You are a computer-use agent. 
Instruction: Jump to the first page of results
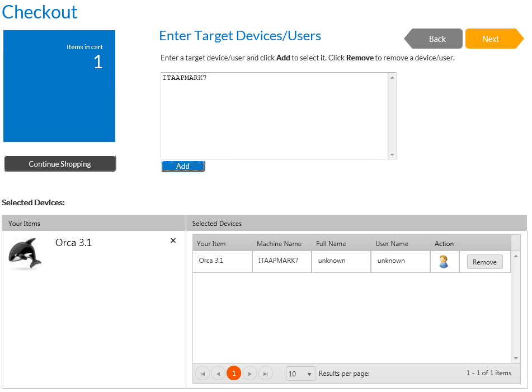(x=203, y=373)
